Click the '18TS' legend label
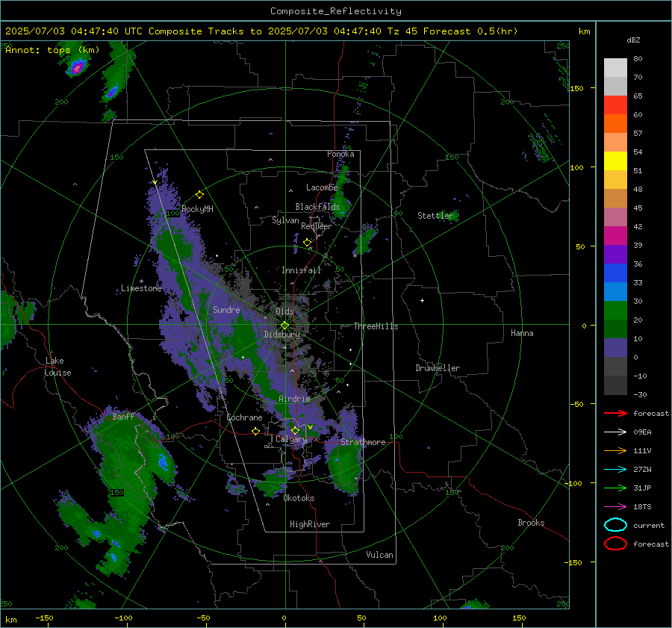Viewport: 672px width, 628px height. click(x=642, y=507)
